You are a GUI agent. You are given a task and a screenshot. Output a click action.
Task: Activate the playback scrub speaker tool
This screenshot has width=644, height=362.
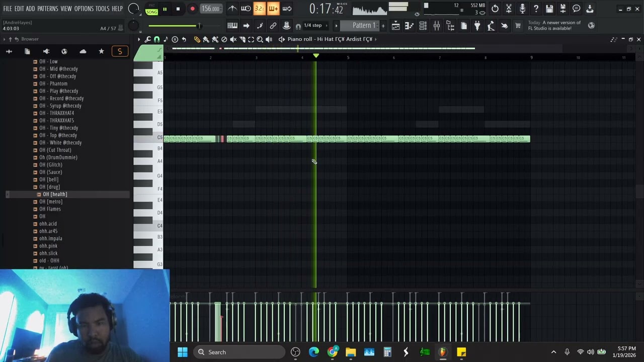tap(269, 39)
